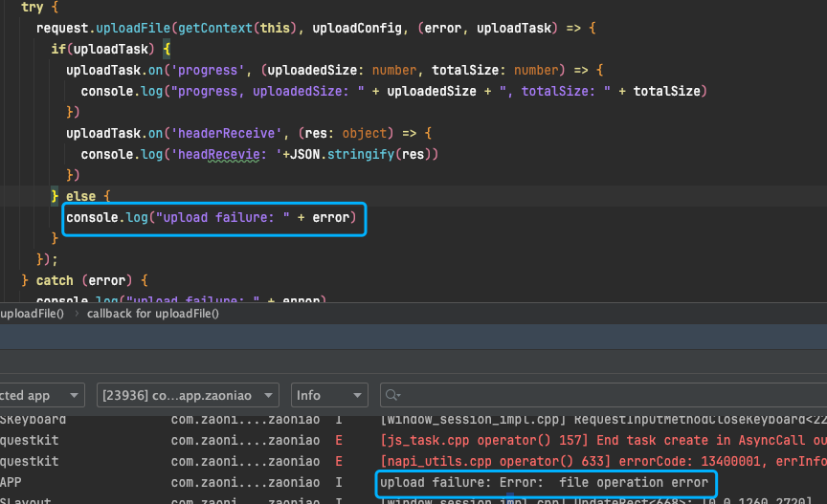This screenshot has width=827, height=504.
Task: Place the cursor on request.uploadFile call
Action: [103, 28]
